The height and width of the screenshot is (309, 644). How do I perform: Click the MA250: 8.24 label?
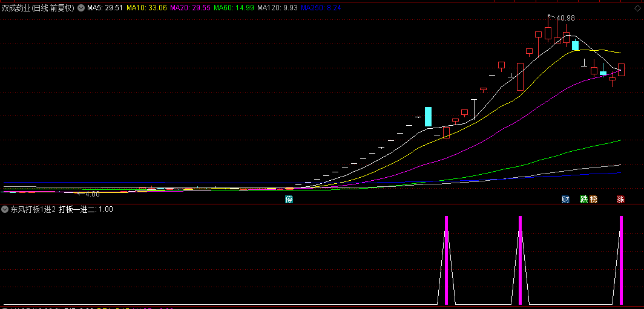(x=321, y=7)
